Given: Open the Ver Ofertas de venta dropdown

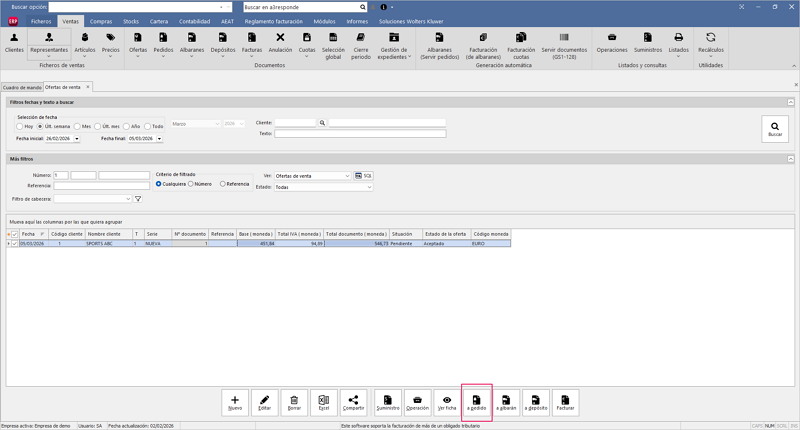Looking at the screenshot, I should coord(347,176).
